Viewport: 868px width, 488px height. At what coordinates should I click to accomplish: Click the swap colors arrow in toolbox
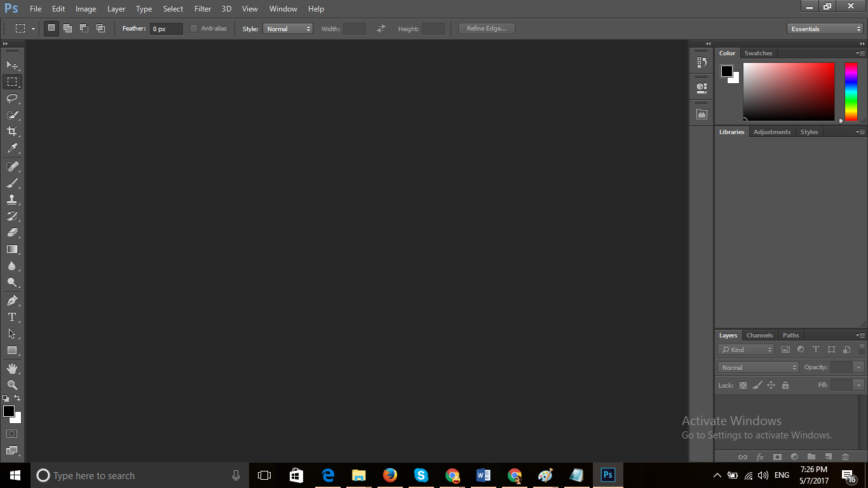[x=17, y=398]
